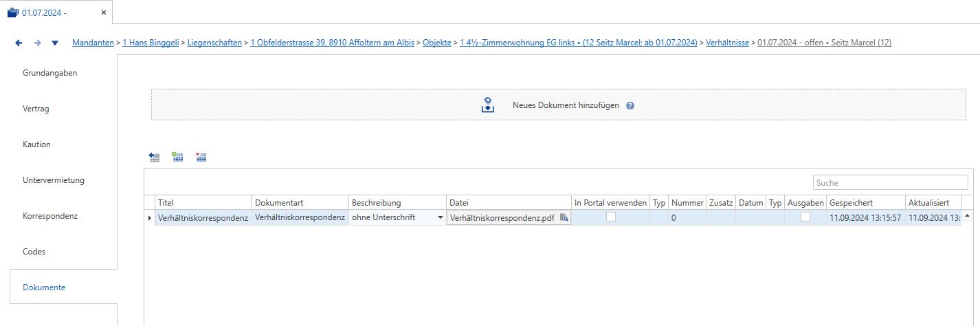
Task: Click the Gespeichert column header
Action: coord(866,203)
